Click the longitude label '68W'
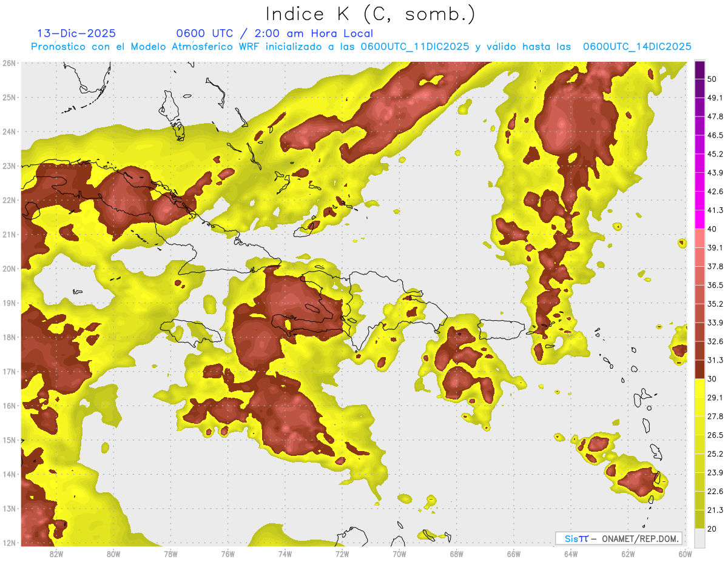 click(x=457, y=554)
